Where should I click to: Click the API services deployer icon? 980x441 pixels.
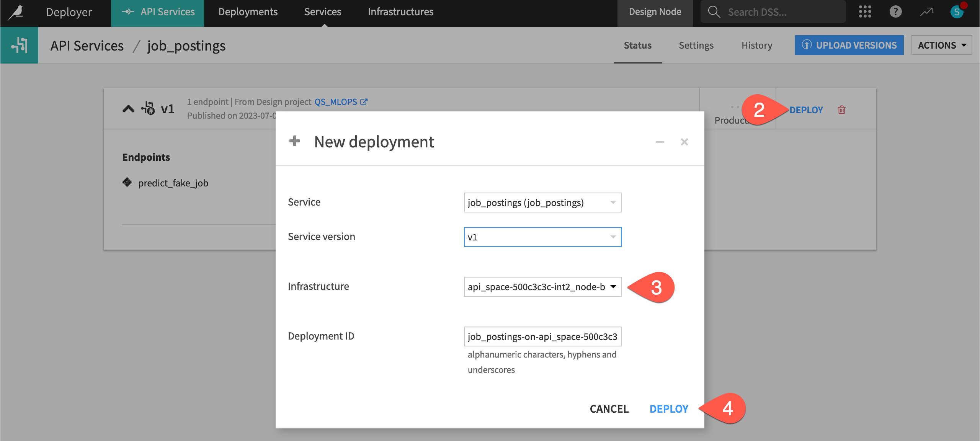point(19,45)
